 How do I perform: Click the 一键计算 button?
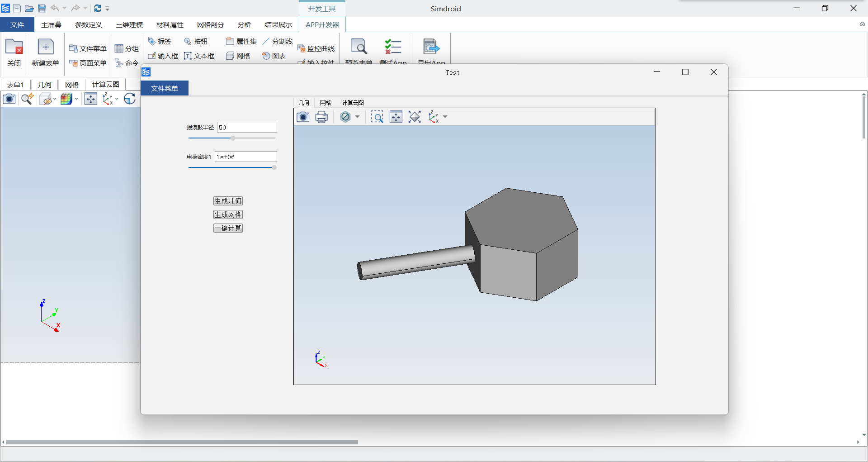click(228, 228)
